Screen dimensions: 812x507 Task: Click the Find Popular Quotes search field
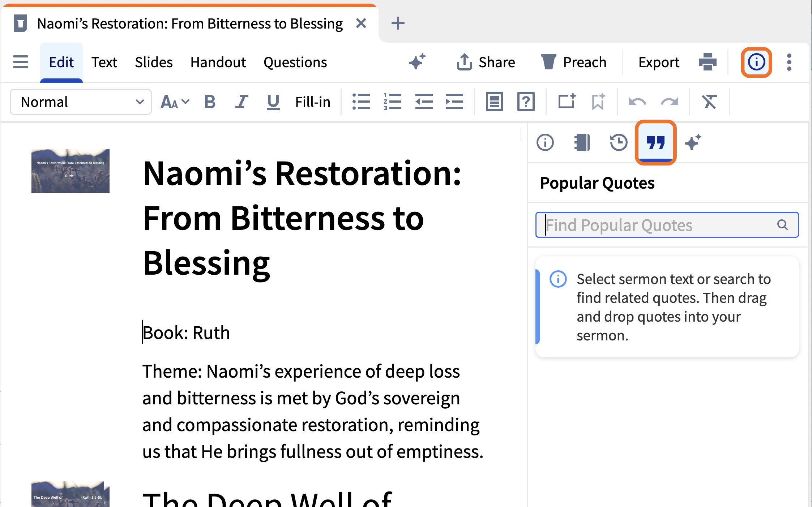(667, 225)
